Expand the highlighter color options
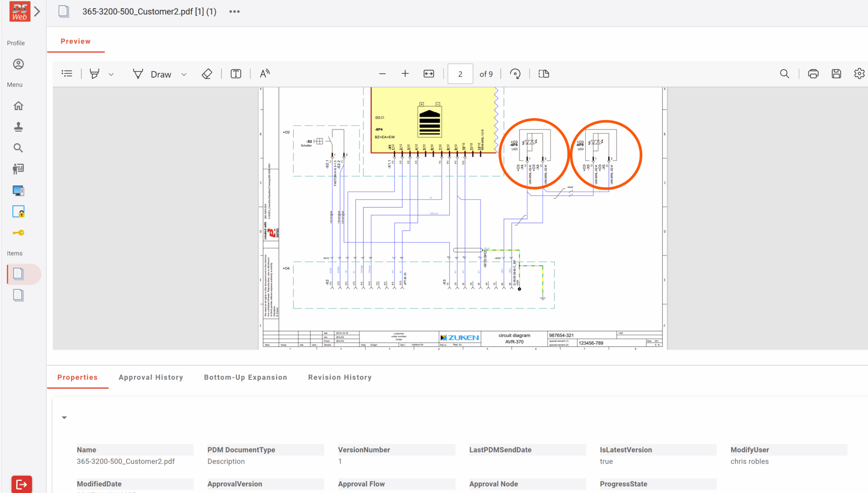 point(111,74)
